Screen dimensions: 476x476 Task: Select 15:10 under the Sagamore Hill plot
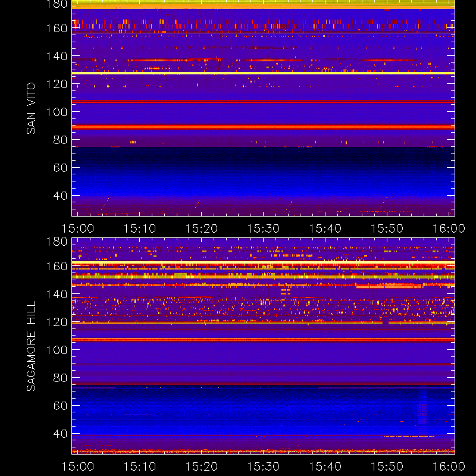pos(140,466)
